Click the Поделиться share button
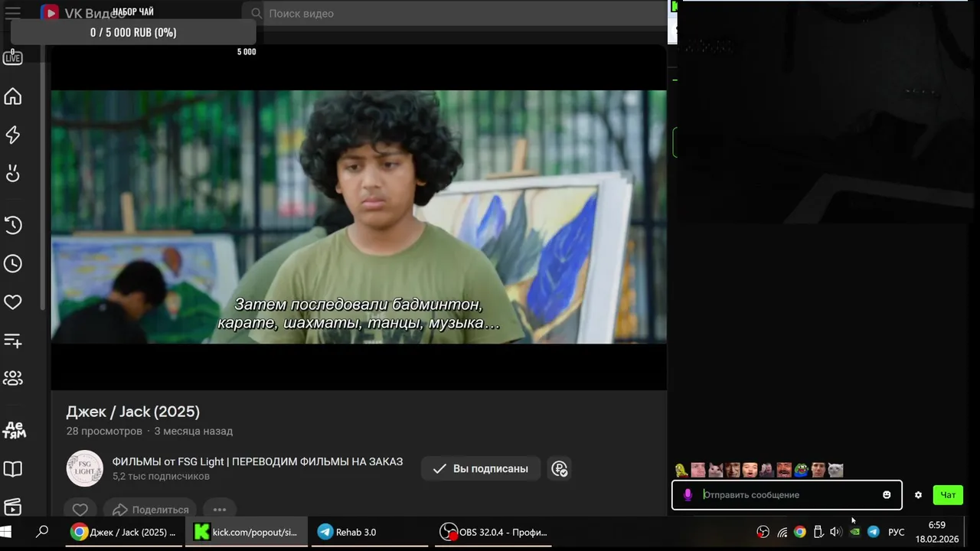980x551 pixels. click(150, 509)
